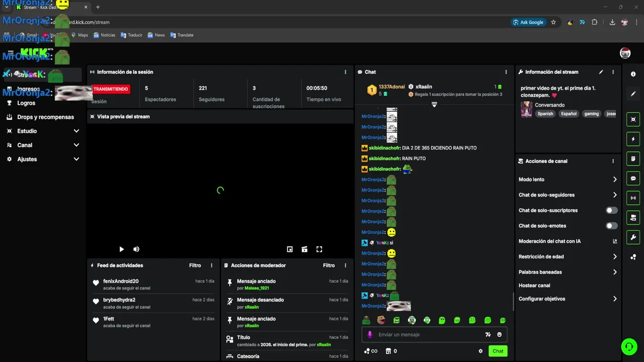This screenshot has width=644, height=362.
Task: Toggle the chat bubble panel icon in right rail
Action: tap(633, 178)
